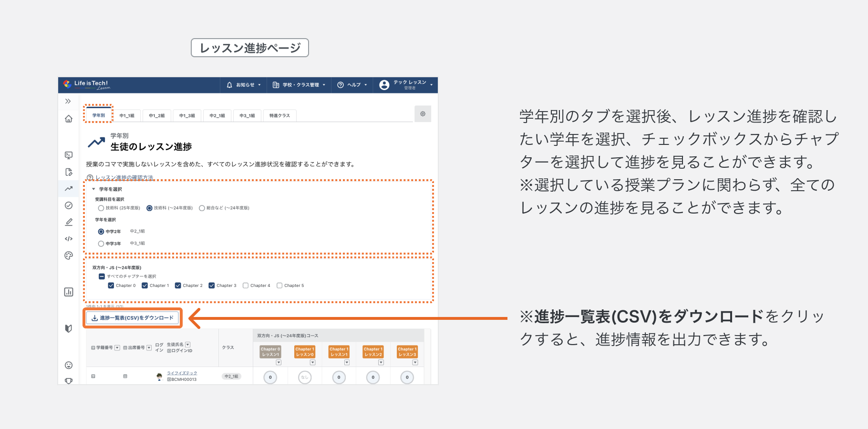Open the home icon in the sidebar

tap(69, 119)
